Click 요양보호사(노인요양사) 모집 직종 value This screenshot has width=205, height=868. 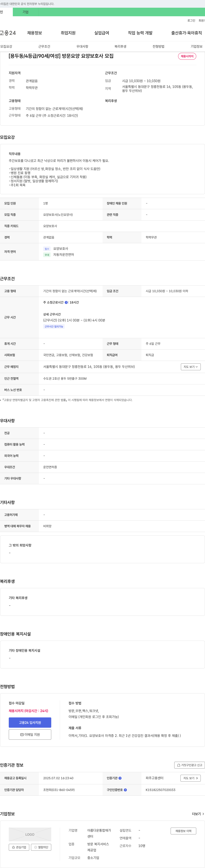(x=58, y=215)
